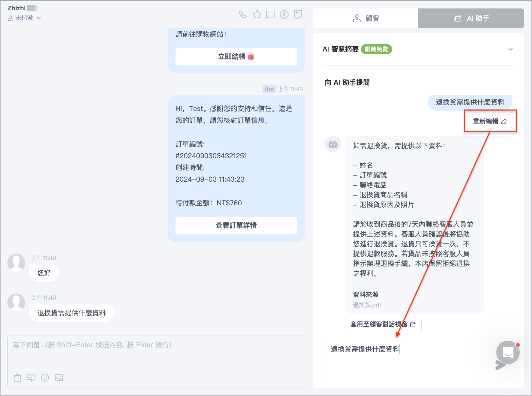
Task: Click the 請前往購物網站! text
Action: (201, 34)
